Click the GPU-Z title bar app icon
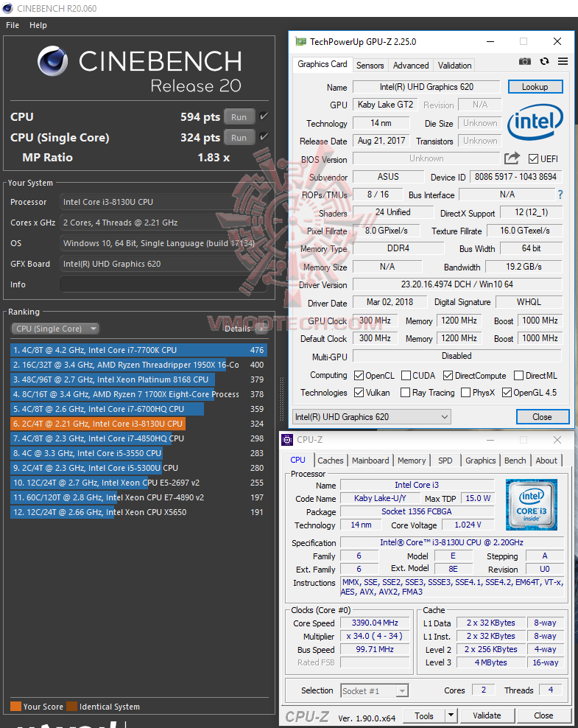578x728 pixels. tap(300, 42)
